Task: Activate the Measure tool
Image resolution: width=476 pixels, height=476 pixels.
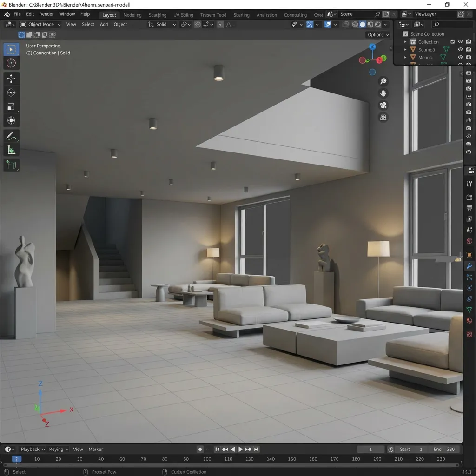Action: (x=11, y=149)
